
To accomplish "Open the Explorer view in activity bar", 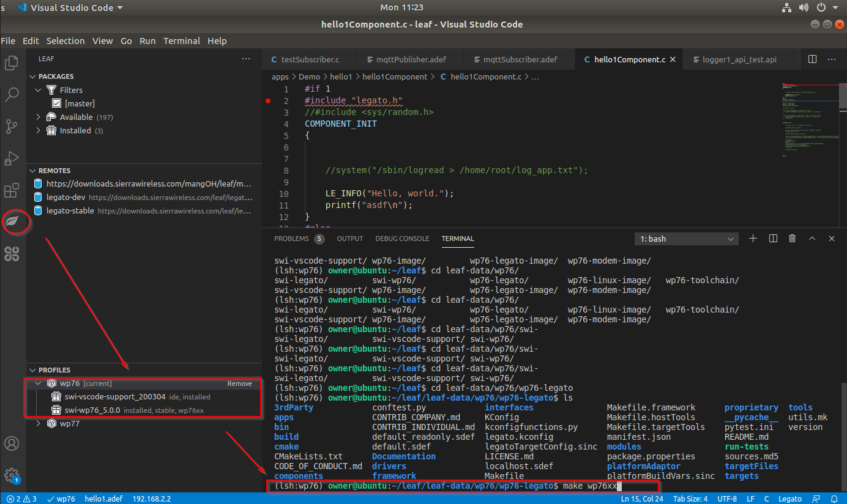I will (12, 62).
